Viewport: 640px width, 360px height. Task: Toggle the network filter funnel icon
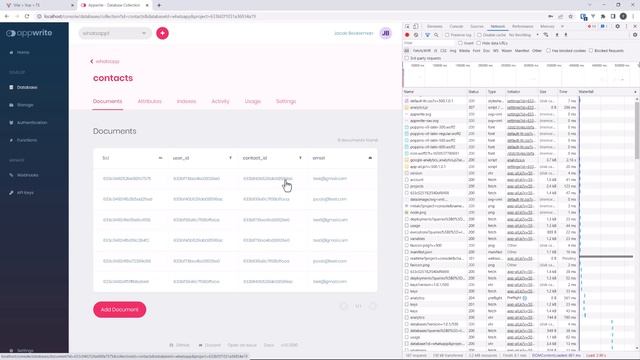click(x=427, y=35)
